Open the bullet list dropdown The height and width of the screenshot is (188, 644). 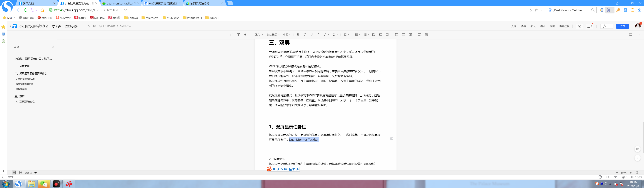[358, 35]
